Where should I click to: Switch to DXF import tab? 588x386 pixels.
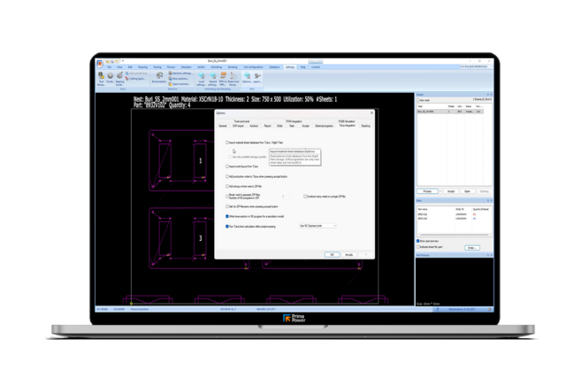click(239, 127)
